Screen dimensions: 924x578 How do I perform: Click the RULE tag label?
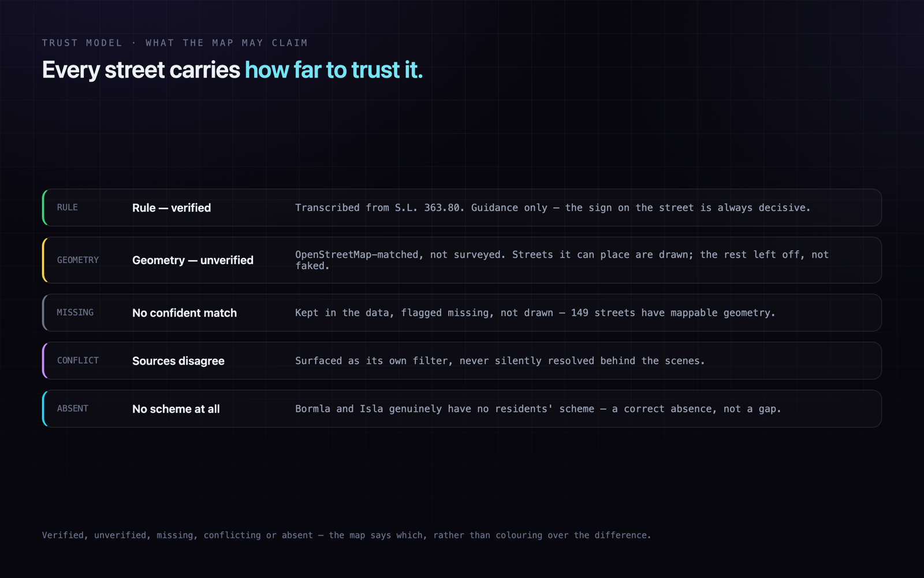67,208
